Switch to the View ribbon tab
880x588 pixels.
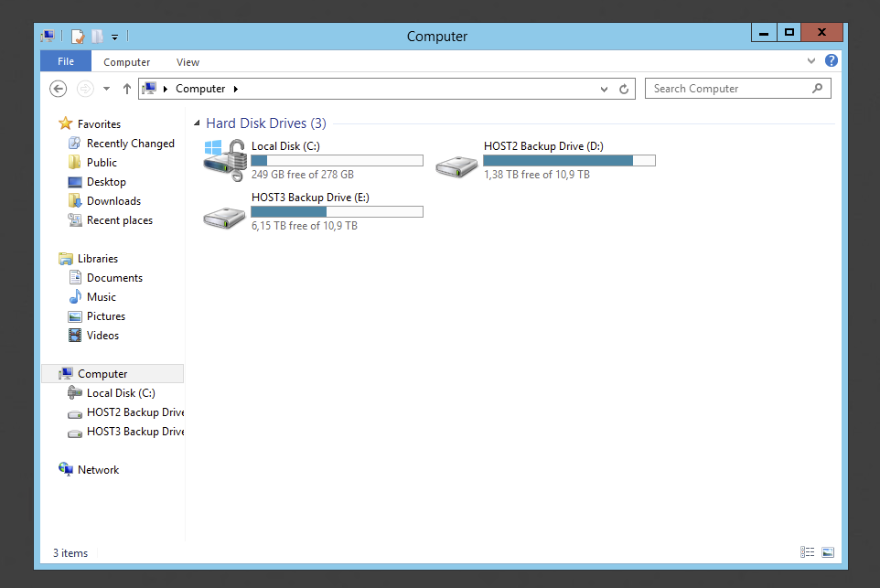pyautogui.click(x=188, y=62)
